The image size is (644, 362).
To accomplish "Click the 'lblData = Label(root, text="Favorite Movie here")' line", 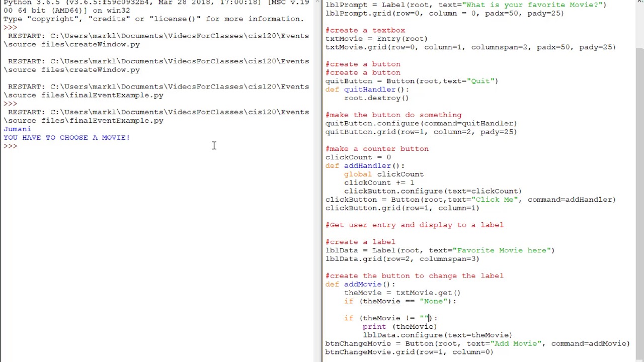I will [440, 250].
